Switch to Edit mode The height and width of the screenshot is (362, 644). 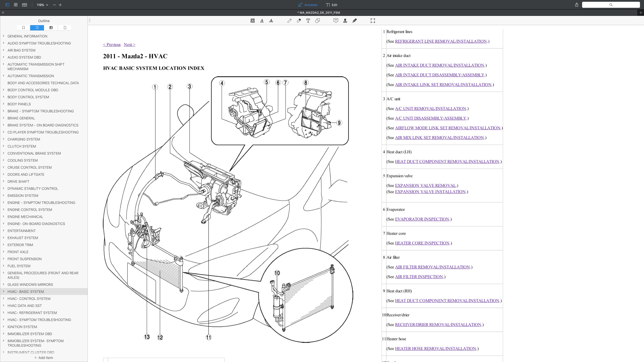pos(332,5)
